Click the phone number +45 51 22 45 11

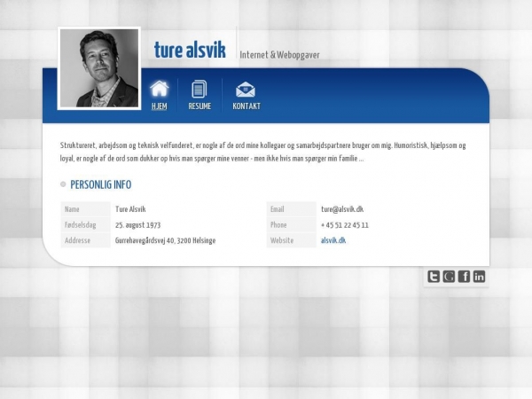pos(345,225)
